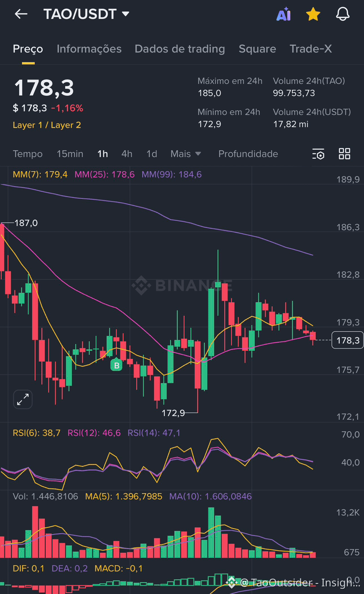Select the 4h interval
Image resolution: width=364 pixels, height=594 pixels.
pos(127,154)
